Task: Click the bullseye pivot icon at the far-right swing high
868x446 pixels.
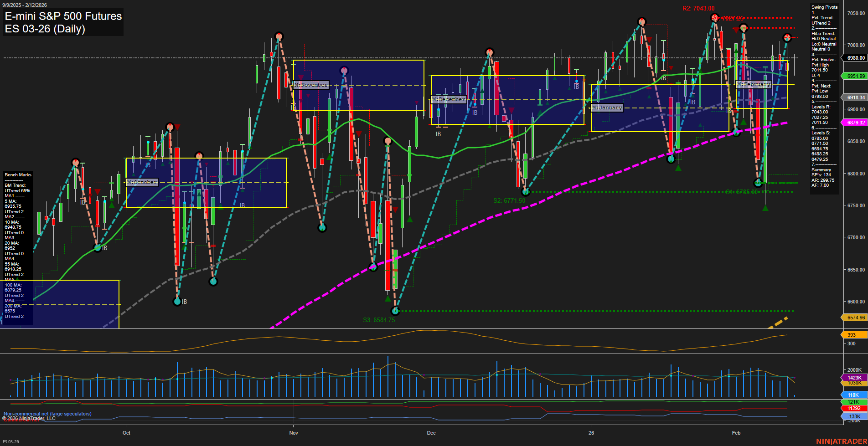Action: 787,38
